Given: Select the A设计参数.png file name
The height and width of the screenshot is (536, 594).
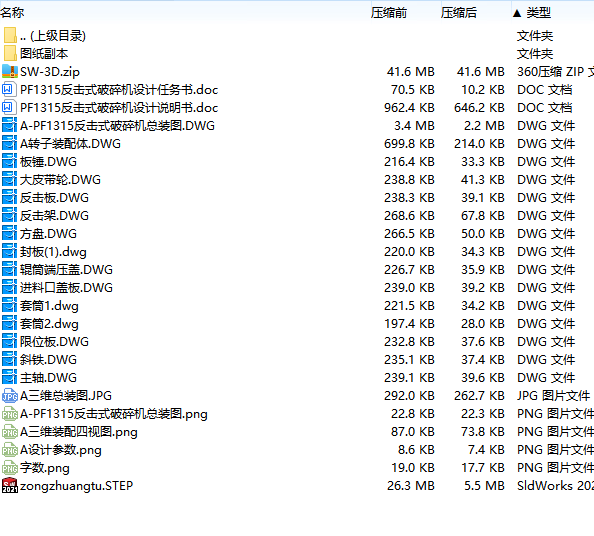Looking at the screenshot, I should 61,450.
